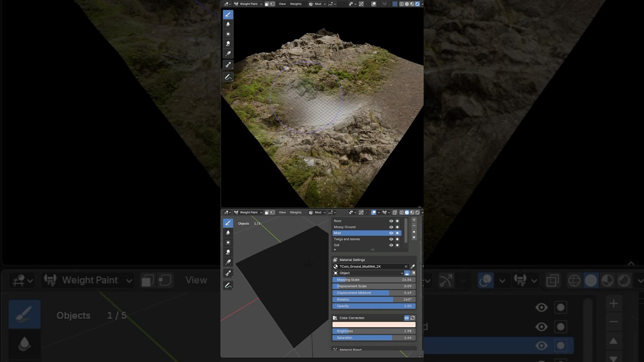Toggle visibility of the Soil layer
644x362 pixels.
coord(391,245)
